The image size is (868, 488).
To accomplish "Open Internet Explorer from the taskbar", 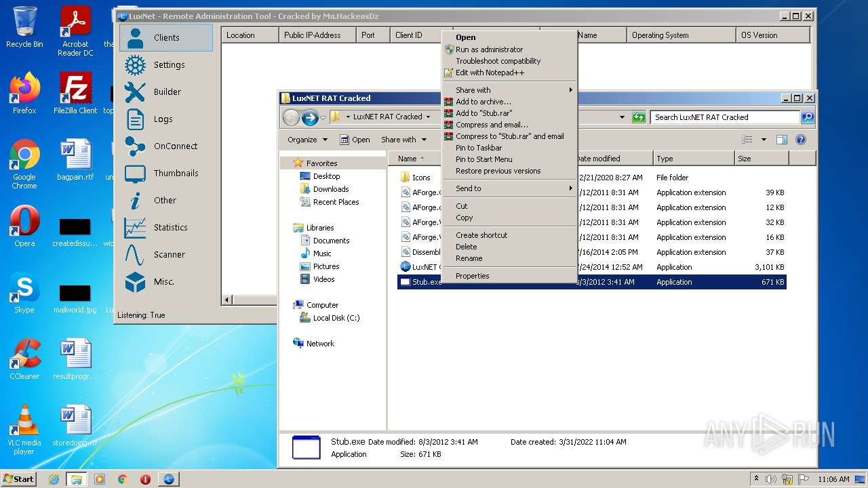I will click(54, 479).
